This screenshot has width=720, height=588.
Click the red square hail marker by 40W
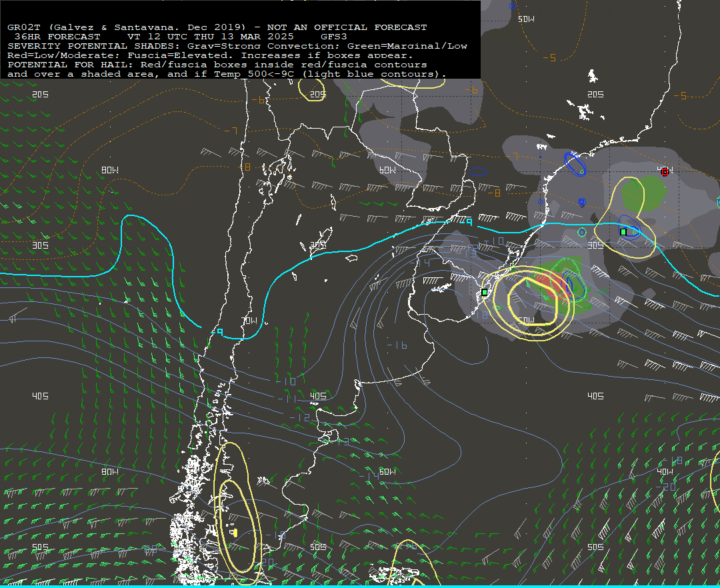pos(665,172)
